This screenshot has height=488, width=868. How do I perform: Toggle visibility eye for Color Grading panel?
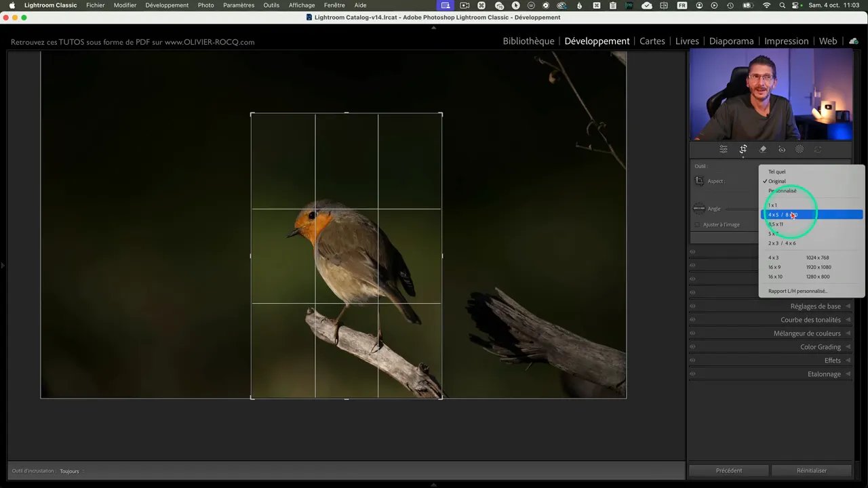coord(692,347)
